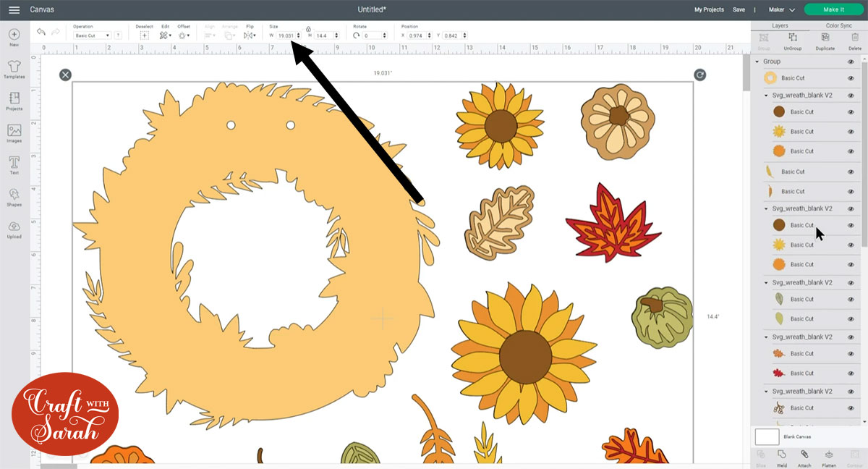Attach the selected layers

(806, 457)
